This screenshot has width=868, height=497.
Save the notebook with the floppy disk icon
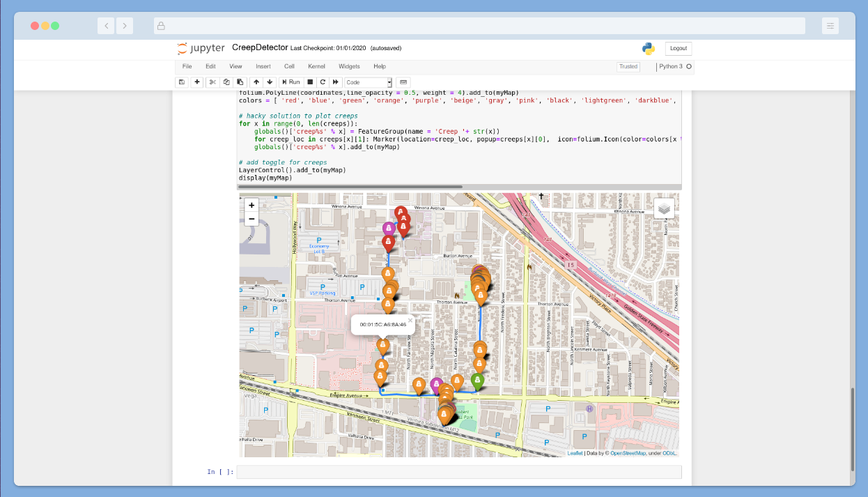182,82
